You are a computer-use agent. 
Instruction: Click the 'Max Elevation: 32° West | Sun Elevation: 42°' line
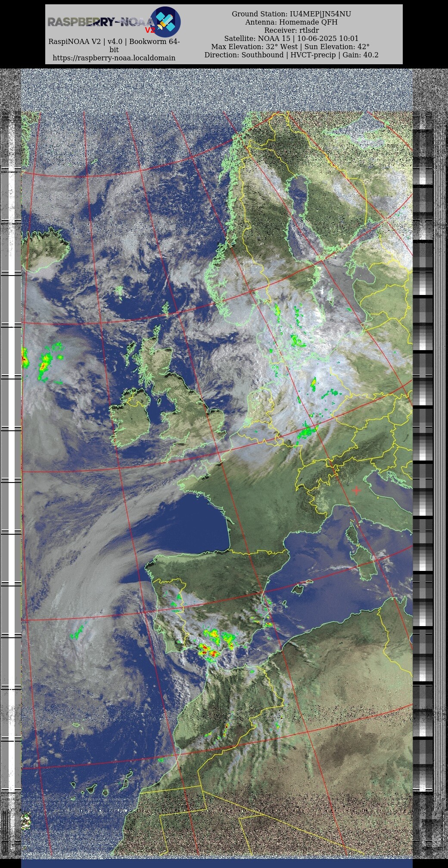coord(290,47)
